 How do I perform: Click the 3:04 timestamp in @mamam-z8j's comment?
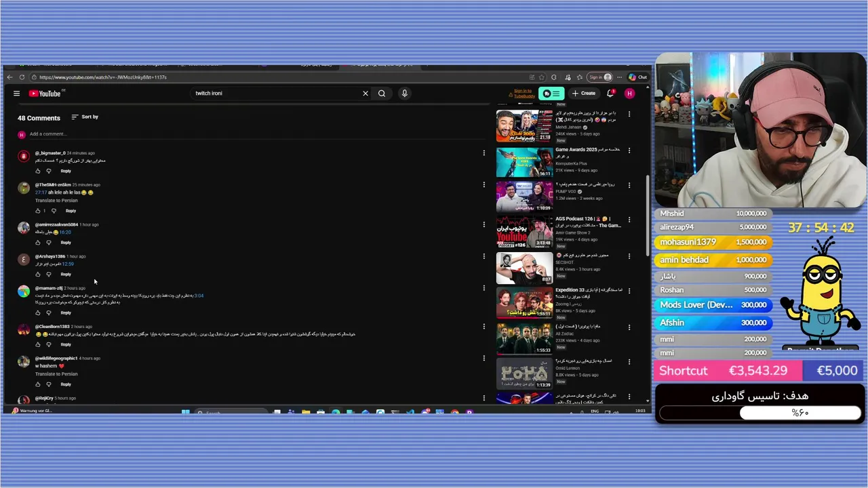coord(199,296)
